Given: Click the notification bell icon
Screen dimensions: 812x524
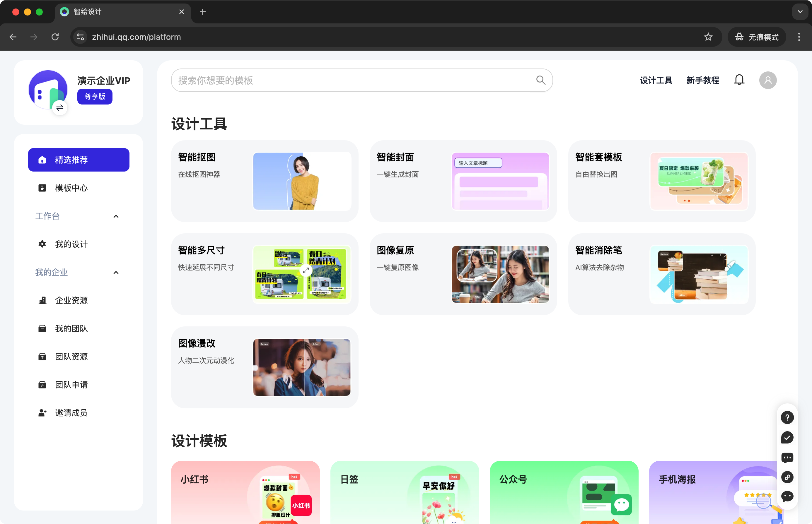Looking at the screenshot, I should pos(739,80).
